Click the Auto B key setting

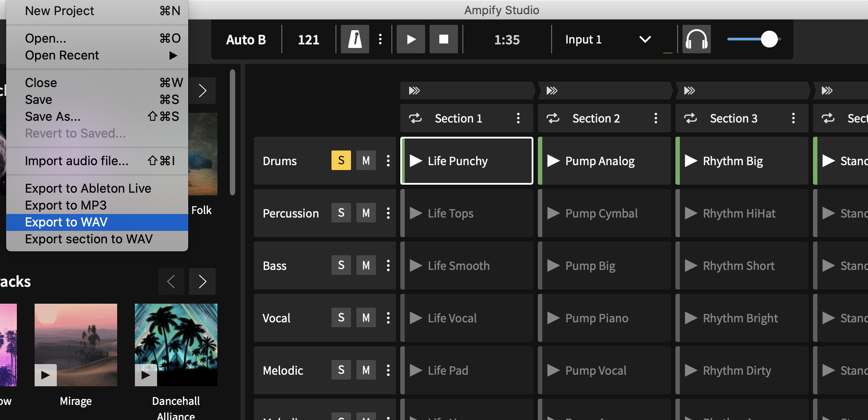coord(246,40)
